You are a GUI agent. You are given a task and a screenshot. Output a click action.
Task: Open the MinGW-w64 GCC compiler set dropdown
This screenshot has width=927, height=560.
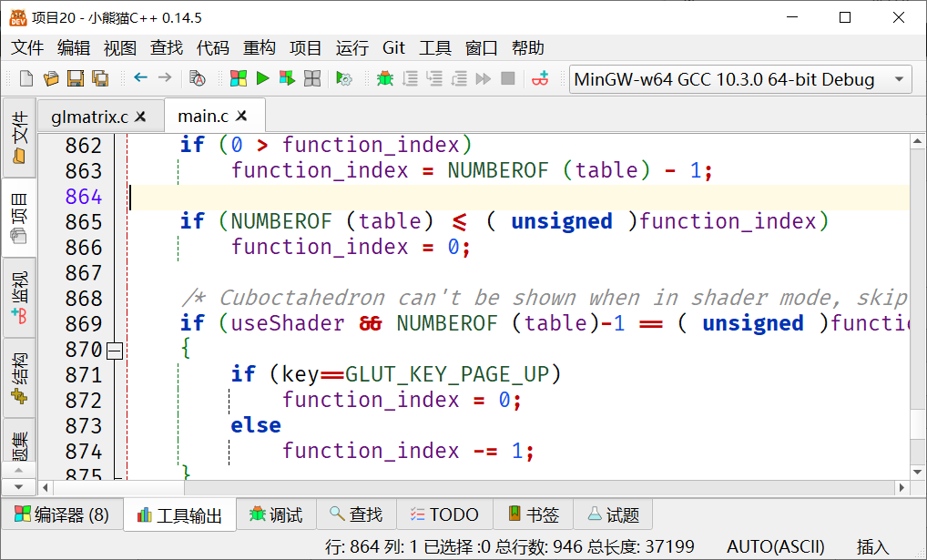point(740,79)
